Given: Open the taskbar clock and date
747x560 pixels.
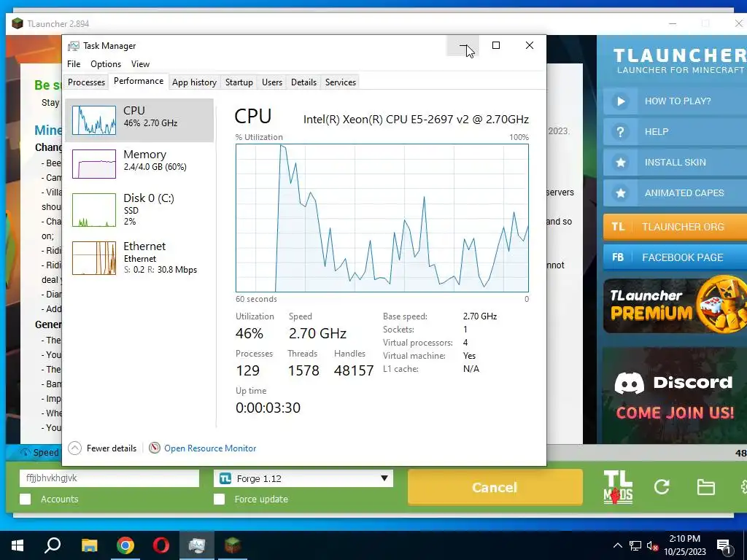Looking at the screenshot, I should point(684,545).
